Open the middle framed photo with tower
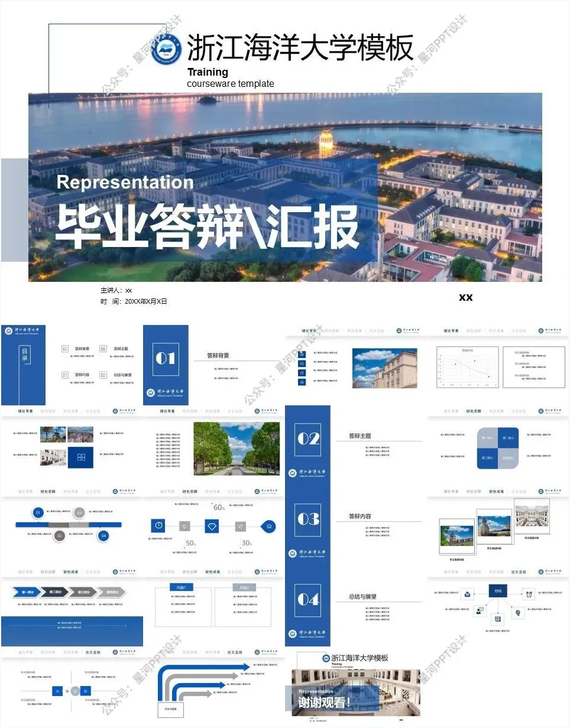The width and height of the screenshot is (570, 728). [x=494, y=526]
